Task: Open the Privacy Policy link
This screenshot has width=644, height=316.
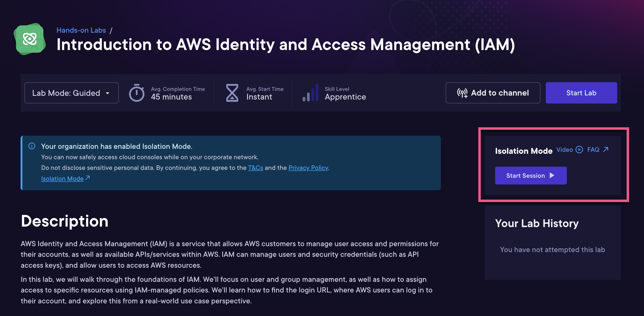Action: tap(308, 168)
